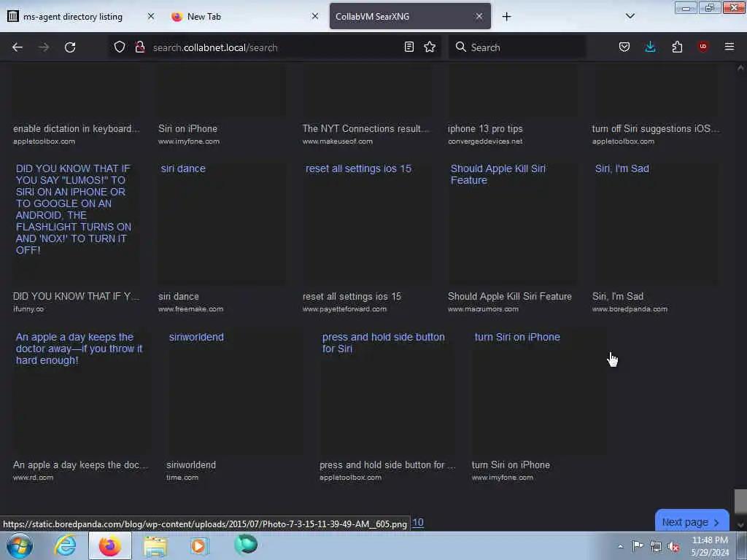Screen dimensions: 747x560
Task: Click the muted volume tray icon
Action: tap(673, 547)
